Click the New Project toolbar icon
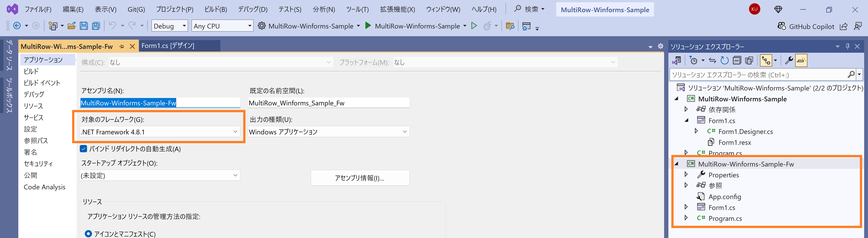 pos(53,26)
